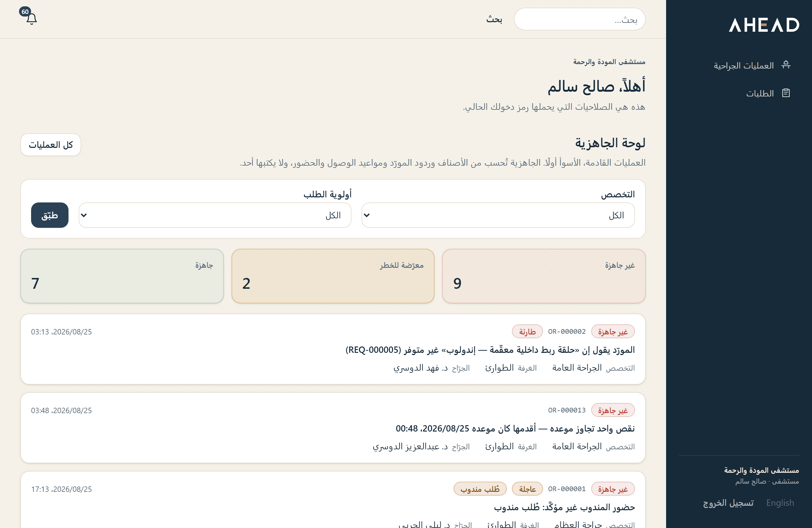Click the بحث search button

pyautogui.click(x=494, y=19)
